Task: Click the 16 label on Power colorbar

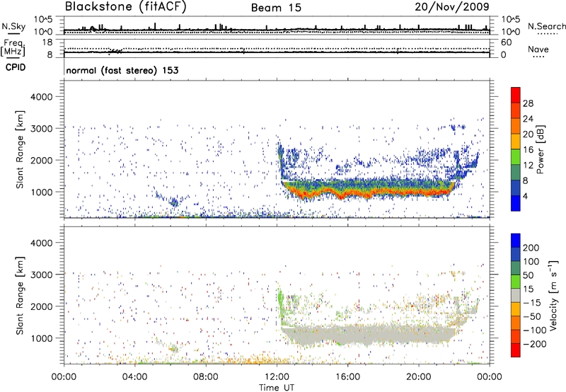Action: [528, 150]
